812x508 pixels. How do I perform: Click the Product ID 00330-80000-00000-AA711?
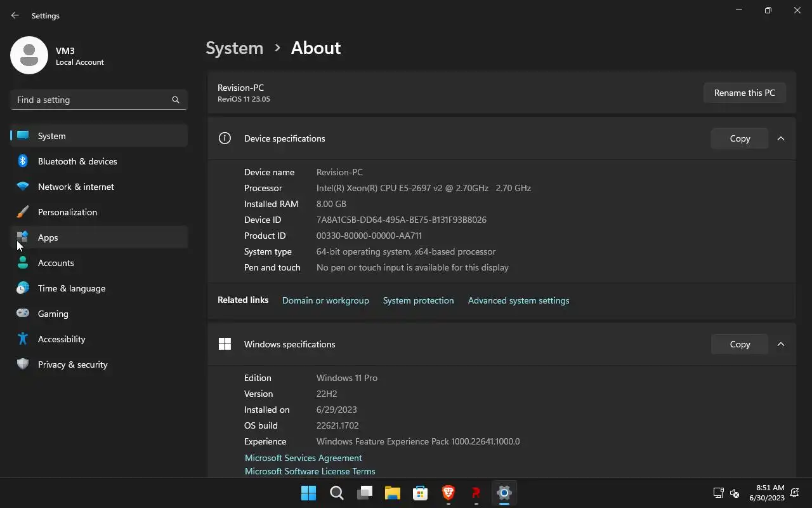coord(369,236)
